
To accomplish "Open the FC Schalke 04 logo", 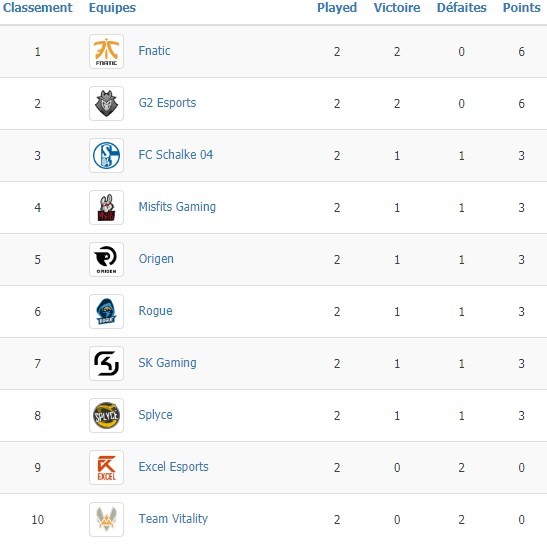I will [x=106, y=156].
